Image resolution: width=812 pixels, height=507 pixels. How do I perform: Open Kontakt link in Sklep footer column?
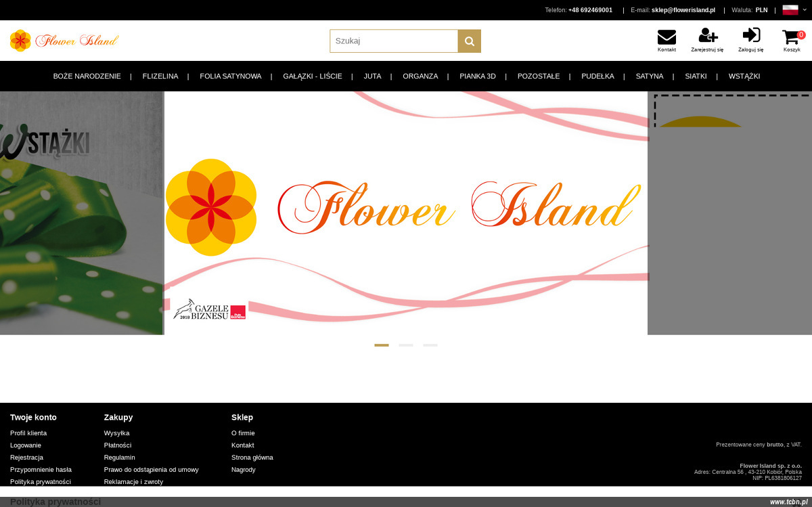coord(243,445)
